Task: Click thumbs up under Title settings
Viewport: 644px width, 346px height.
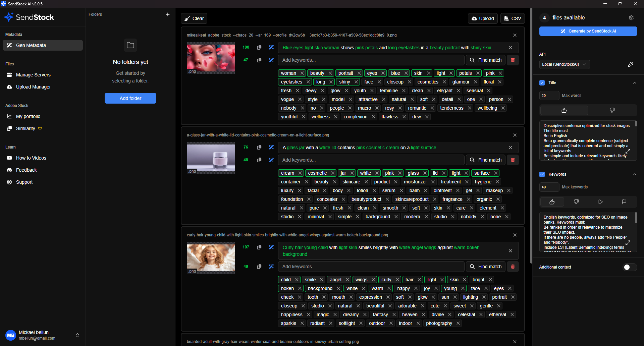Action: point(564,110)
